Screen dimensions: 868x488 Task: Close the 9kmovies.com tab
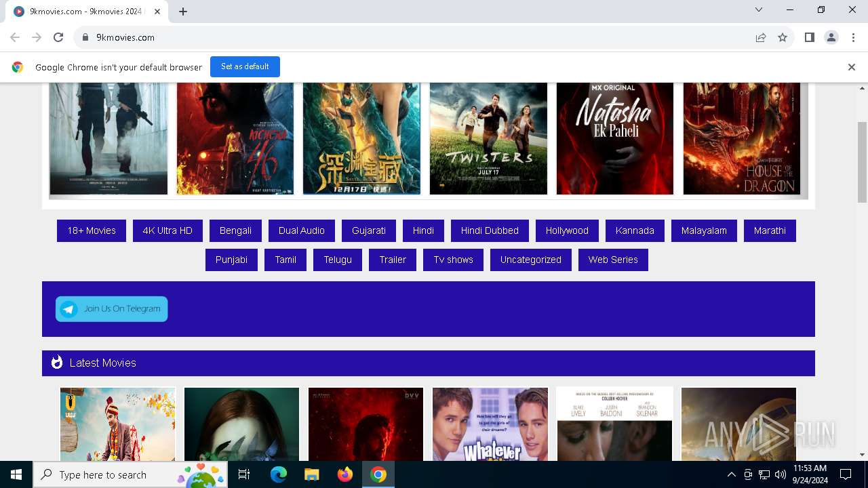pos(157,12)
